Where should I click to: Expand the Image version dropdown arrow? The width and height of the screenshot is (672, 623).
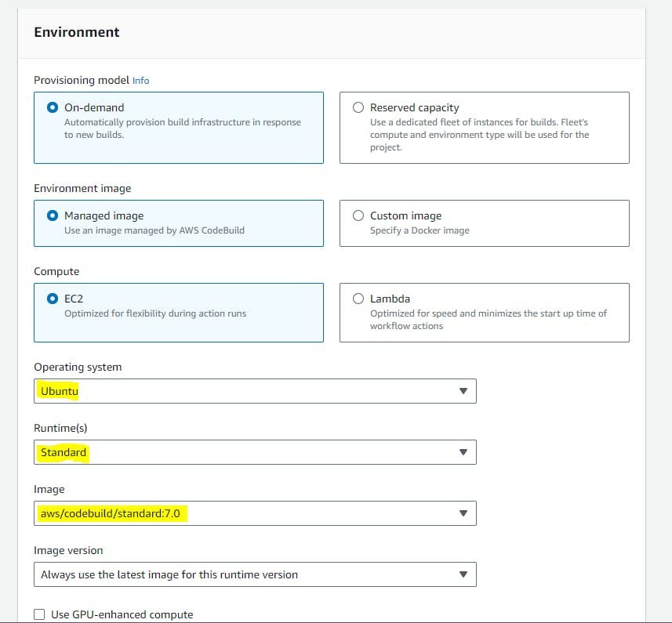[463, 574]
